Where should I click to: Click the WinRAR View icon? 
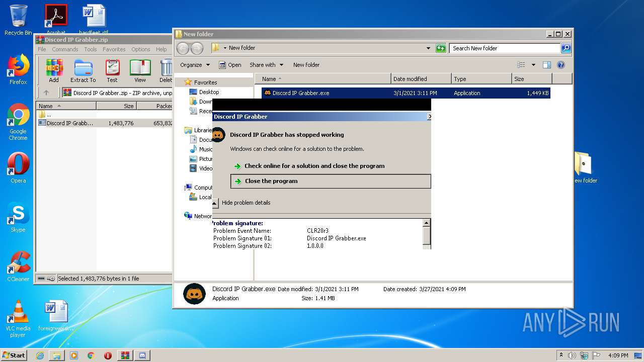click(x=140, y=70)
